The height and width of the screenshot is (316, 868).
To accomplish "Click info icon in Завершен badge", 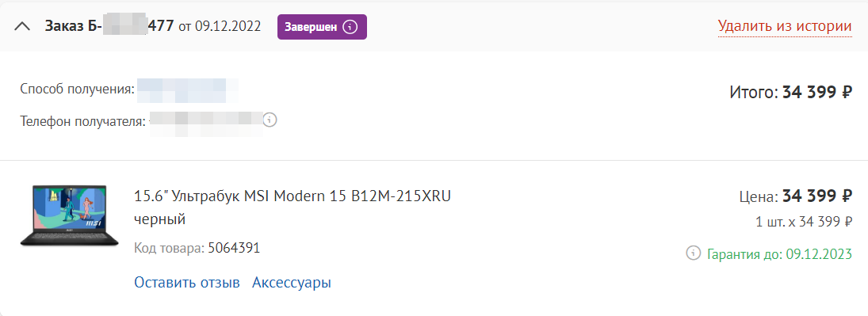I will click(350, 27).
